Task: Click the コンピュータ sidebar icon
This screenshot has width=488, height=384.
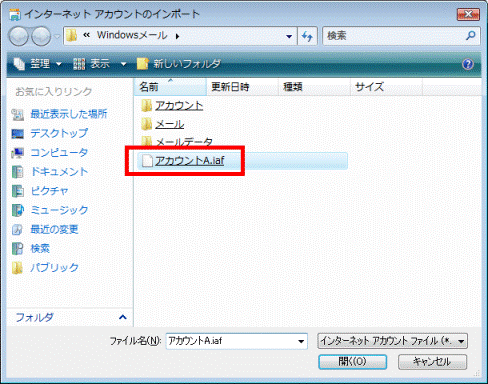Action: click(x=18, y=153)
